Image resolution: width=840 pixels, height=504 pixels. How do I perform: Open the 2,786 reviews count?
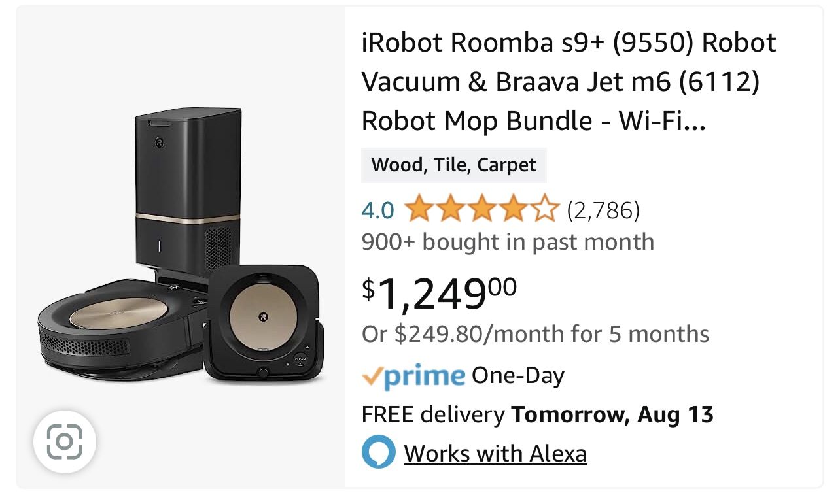pos(603,210)
